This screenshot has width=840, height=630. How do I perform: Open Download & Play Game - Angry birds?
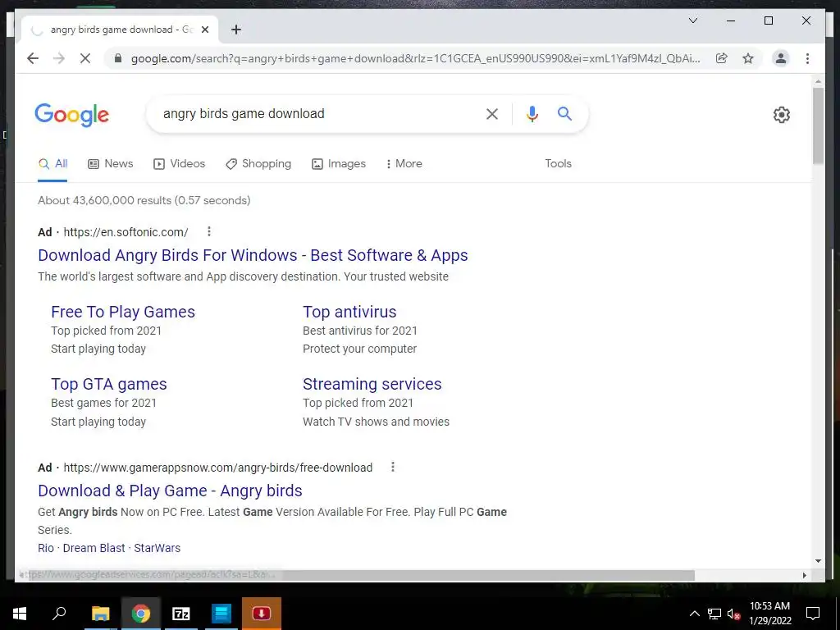[170, 491]
